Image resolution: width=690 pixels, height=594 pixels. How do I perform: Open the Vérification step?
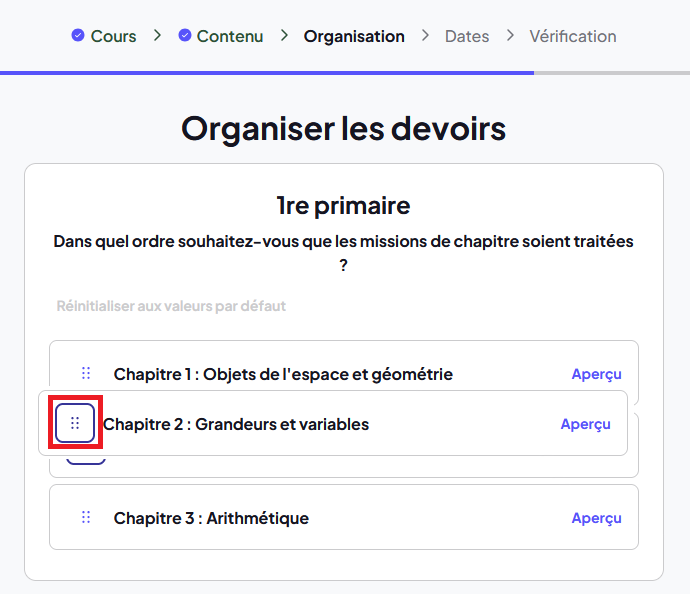click(x=573, y=36)
